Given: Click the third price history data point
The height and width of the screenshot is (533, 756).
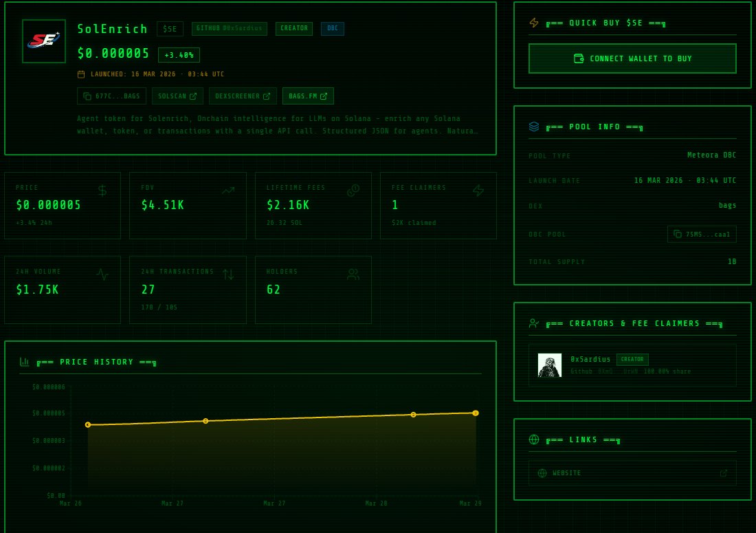Looking at the screenshot, I should 413,415.
